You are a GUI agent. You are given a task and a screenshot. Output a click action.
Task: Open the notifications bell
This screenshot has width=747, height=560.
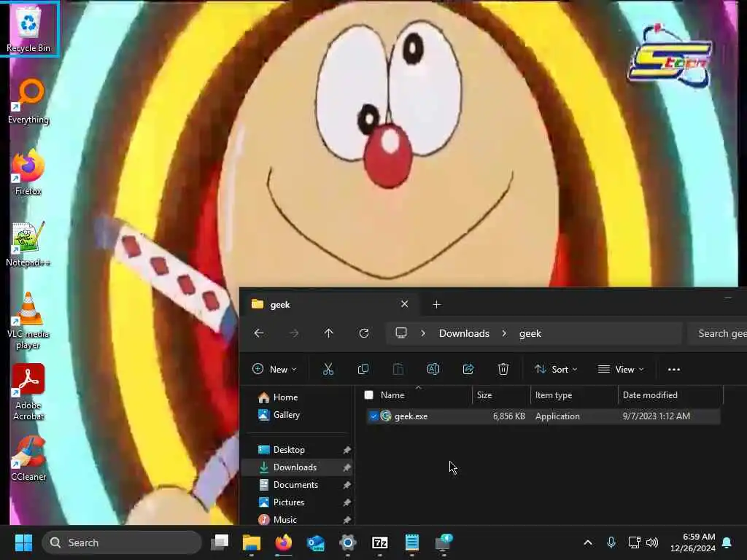click(727, 542)
